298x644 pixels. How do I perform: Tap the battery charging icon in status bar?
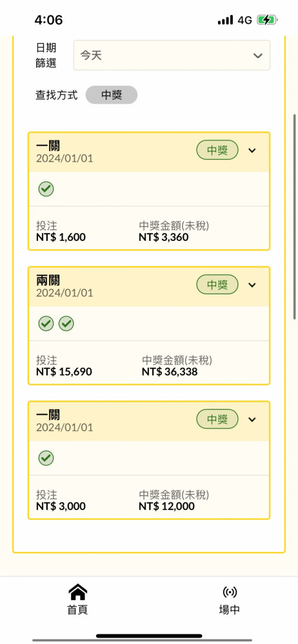(267, 20)
